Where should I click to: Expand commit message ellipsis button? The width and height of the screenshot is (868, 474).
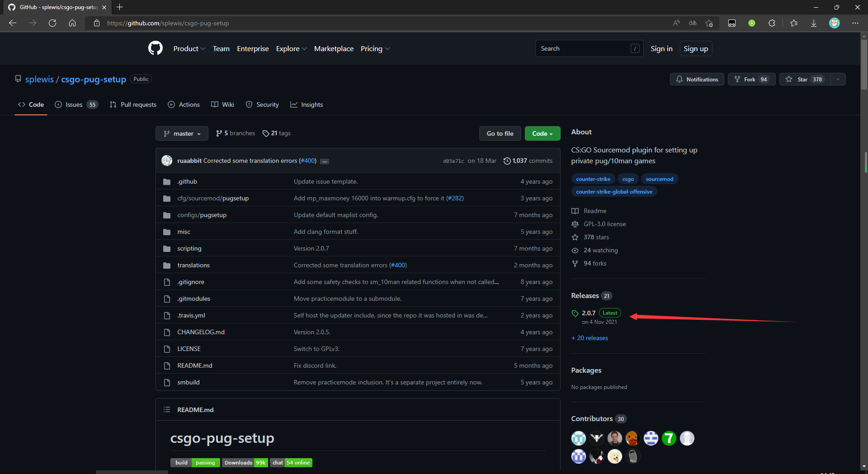325,161
